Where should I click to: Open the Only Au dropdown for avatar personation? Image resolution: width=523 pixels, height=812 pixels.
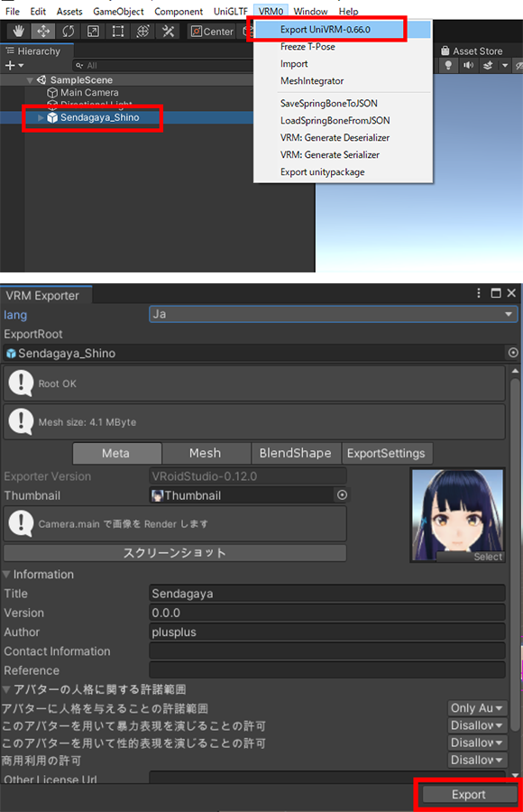point(477,708)
